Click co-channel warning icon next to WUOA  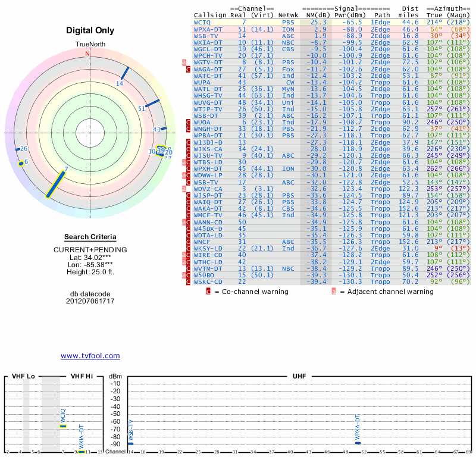pos(189,122)
